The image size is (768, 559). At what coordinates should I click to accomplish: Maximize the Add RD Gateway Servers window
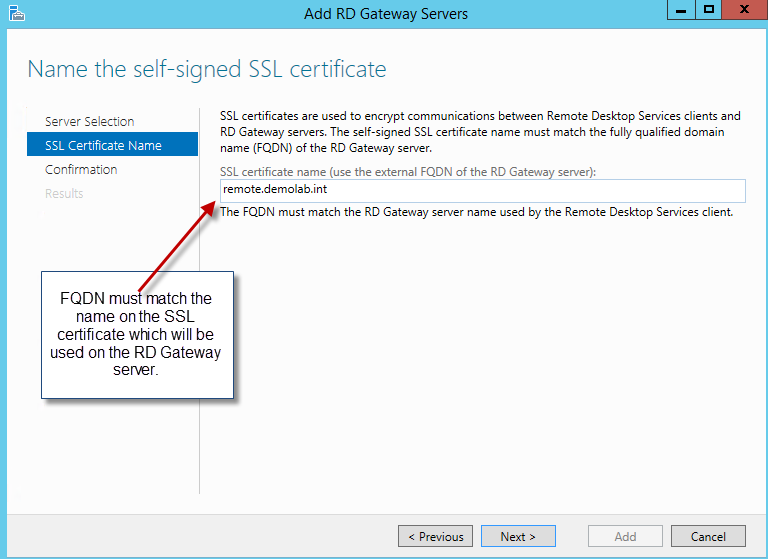709,10
